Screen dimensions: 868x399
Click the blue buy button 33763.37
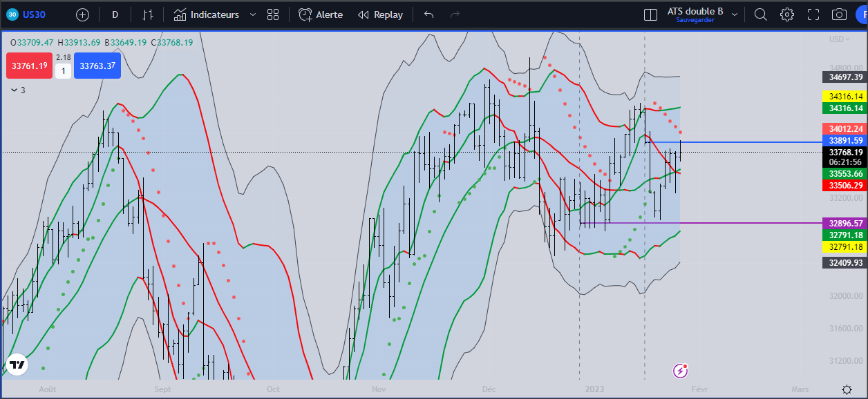pos(97,66)
